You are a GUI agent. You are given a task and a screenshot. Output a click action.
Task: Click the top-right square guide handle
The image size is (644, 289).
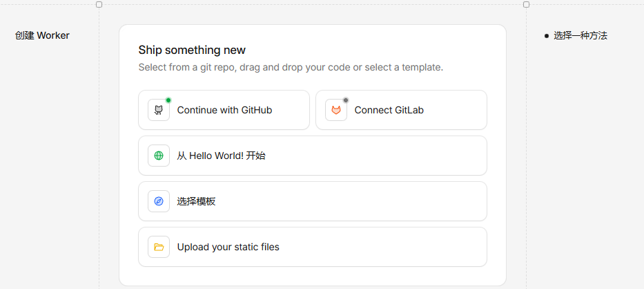click(x=526, y=5)
